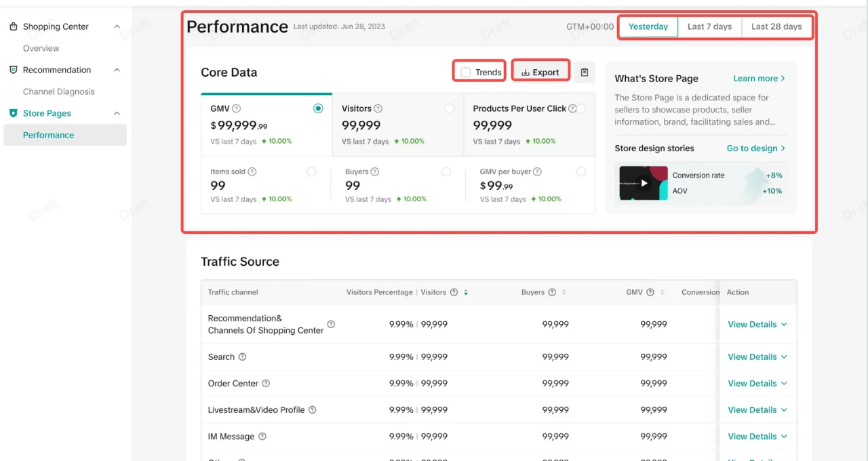Collapse the Shopping Center sidebar section

117,26
